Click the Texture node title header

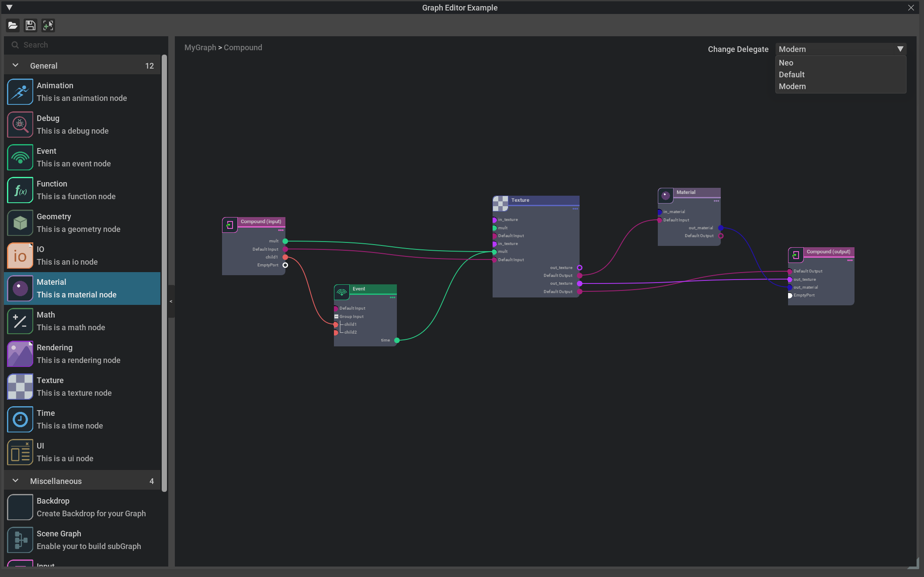pos(542,200)
